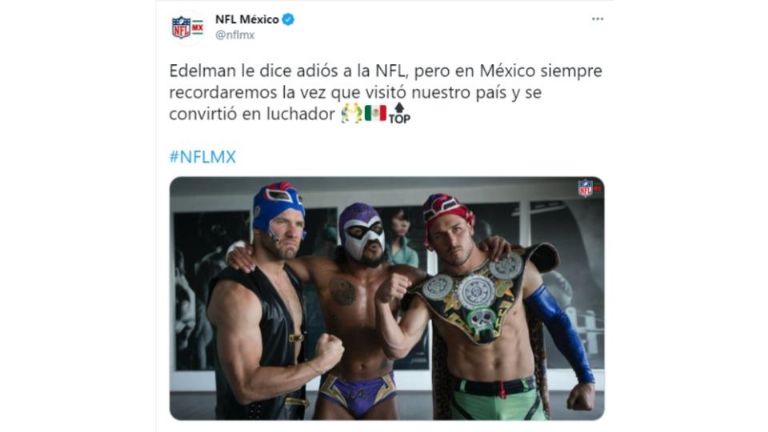Open the tweet's three-dot more menu
768x432 pixels.
coord(597,19)
